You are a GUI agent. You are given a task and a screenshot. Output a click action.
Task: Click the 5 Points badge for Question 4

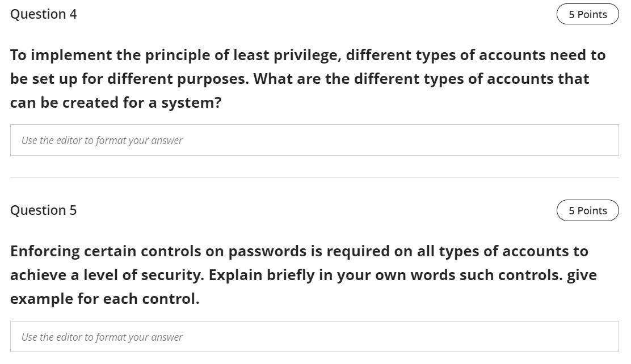tap(587, 14)
